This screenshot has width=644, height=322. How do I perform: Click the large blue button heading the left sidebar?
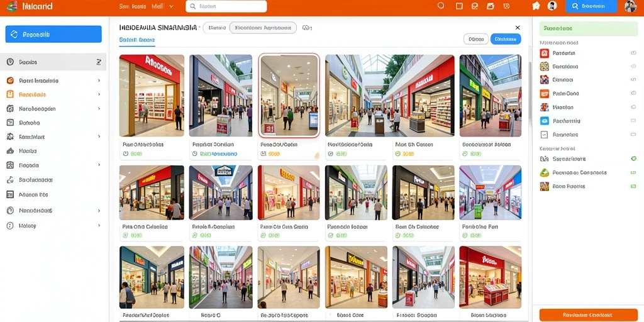pyautogui.click(x=53, y=34)
